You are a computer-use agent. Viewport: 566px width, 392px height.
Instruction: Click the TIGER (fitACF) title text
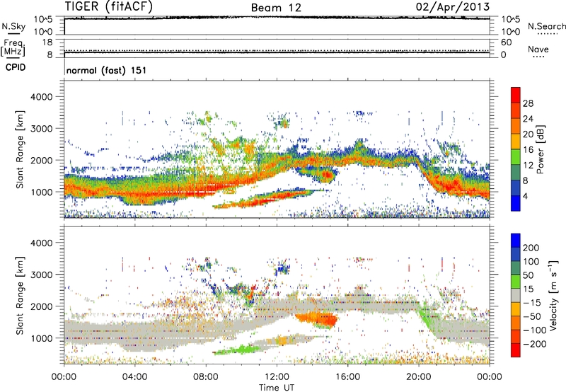(x=109, y=6)
